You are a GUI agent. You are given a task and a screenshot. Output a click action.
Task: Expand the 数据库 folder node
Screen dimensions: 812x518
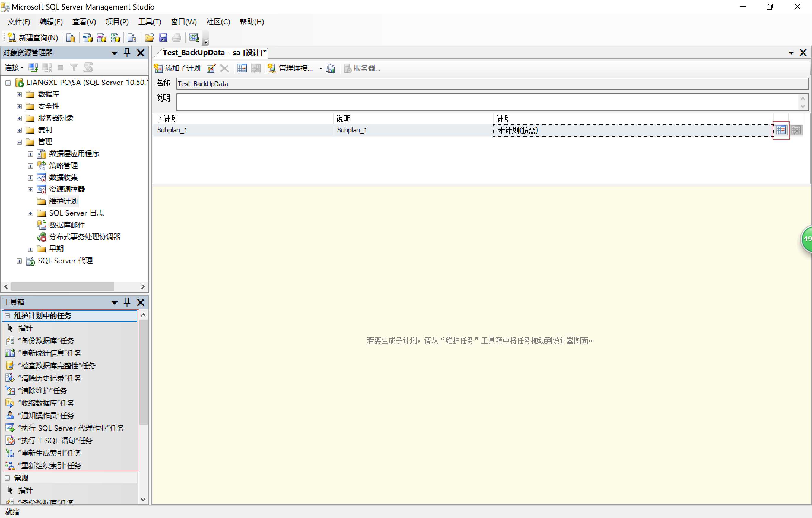[19, 94]
